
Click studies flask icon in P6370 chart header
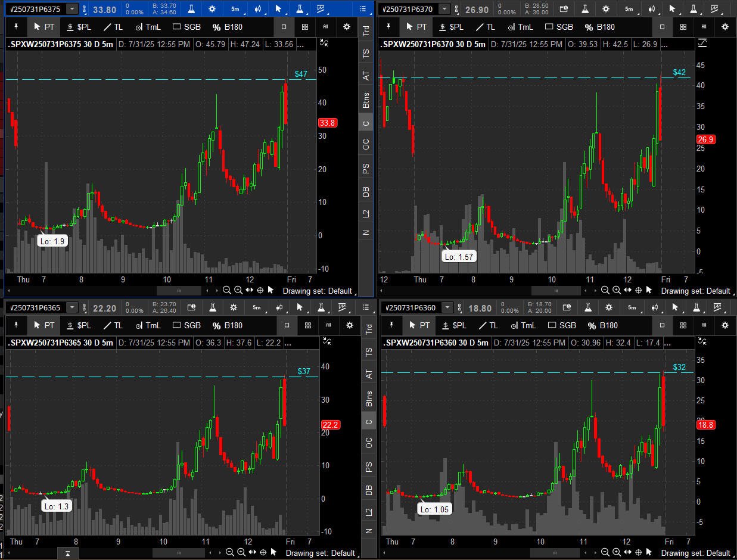click(585, 9)
